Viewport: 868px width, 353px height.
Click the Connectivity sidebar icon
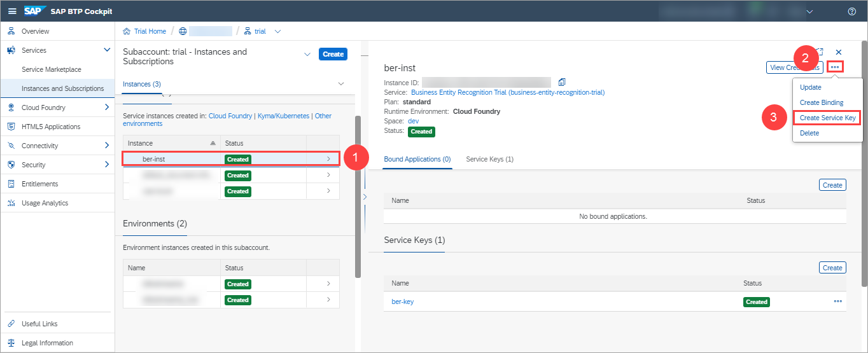coord(11,146)
